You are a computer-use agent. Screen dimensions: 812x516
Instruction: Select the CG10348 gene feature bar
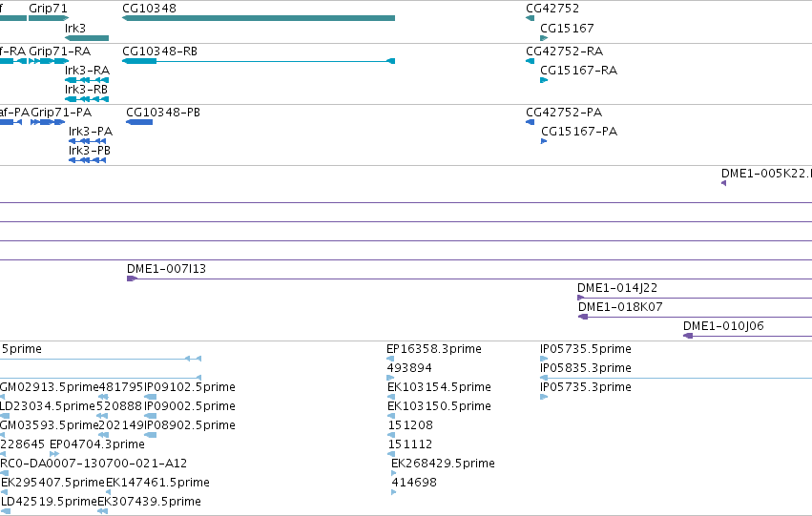pos(259,18)
